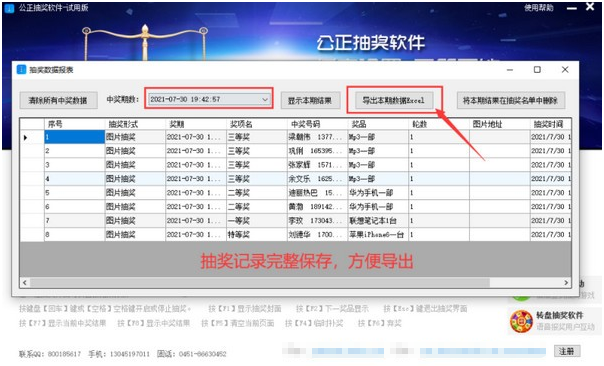This screenshot has height=366, width=604.
Task: Click the 一等奖 cell in row 7
Action: (257, 220)
